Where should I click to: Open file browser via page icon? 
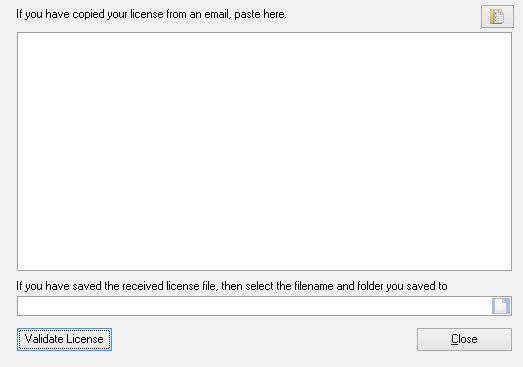tap(501, 306)
